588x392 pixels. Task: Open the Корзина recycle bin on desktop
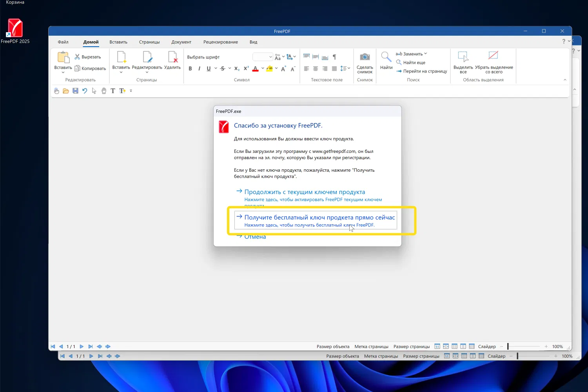pyautogui.click(x=15, y=3)
